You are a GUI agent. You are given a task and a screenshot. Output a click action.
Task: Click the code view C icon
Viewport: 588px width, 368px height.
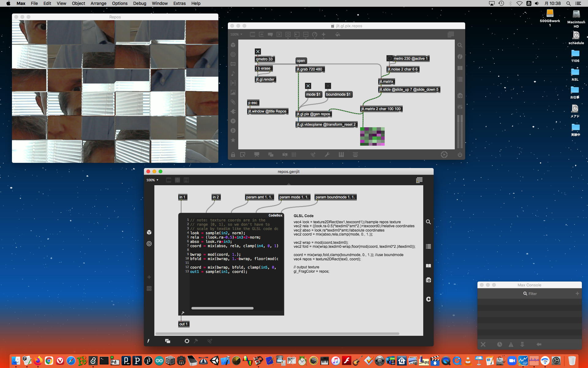pos(428,299)
